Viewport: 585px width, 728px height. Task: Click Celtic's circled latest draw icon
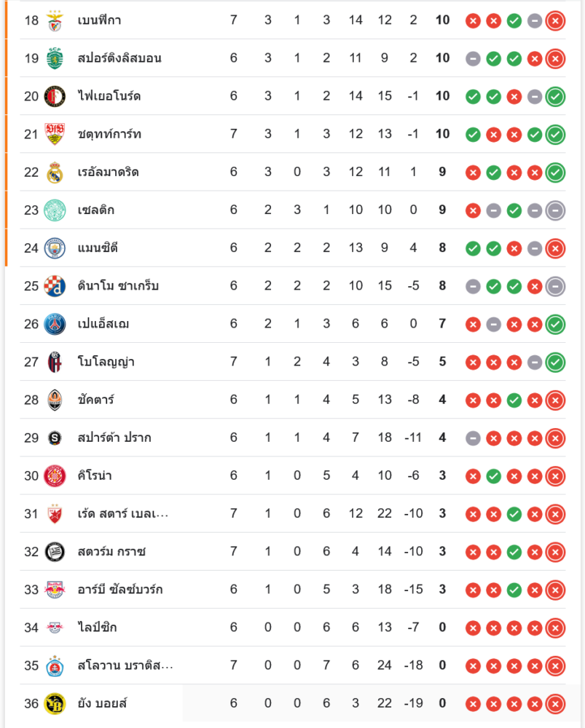[555, 210]
